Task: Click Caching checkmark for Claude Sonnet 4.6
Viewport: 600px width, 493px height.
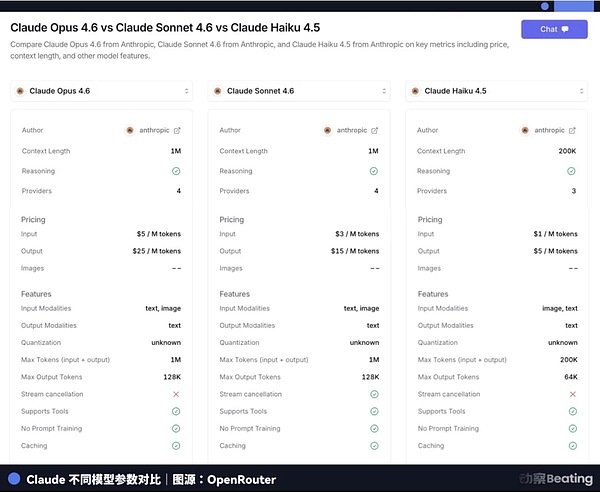Action: (x=374, y=446)
